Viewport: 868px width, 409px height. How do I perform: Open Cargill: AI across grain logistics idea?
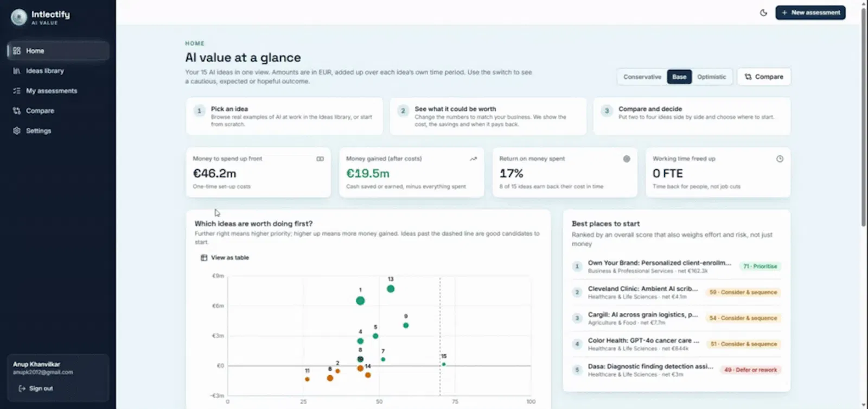click(676, 318)
